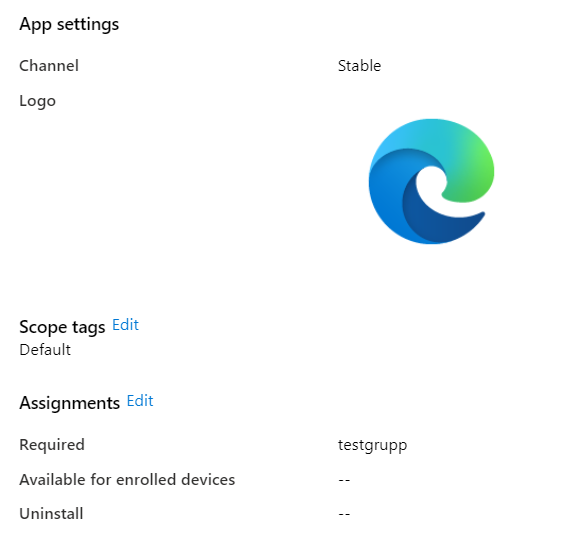Click the Required assignment label
Image resolution: width=563 pixels, height=556 pixels.
(x=52, y=445)
